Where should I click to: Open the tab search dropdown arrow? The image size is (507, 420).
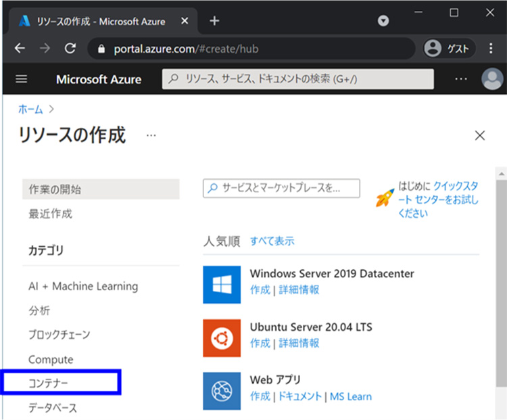pos(383,21)
